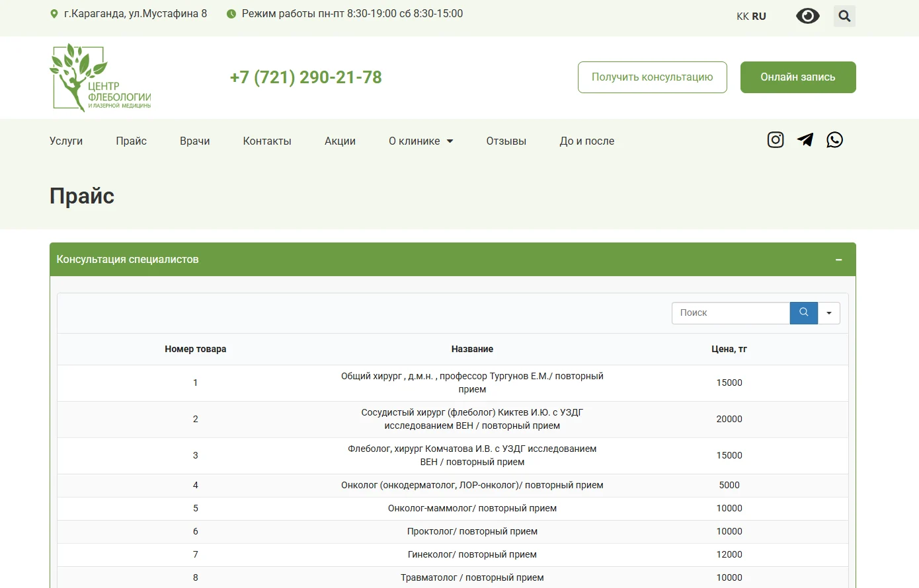Click the clock icon beside working hours
Image resolution: width=919 pixels, height=588 pixels.
(231, 14)
